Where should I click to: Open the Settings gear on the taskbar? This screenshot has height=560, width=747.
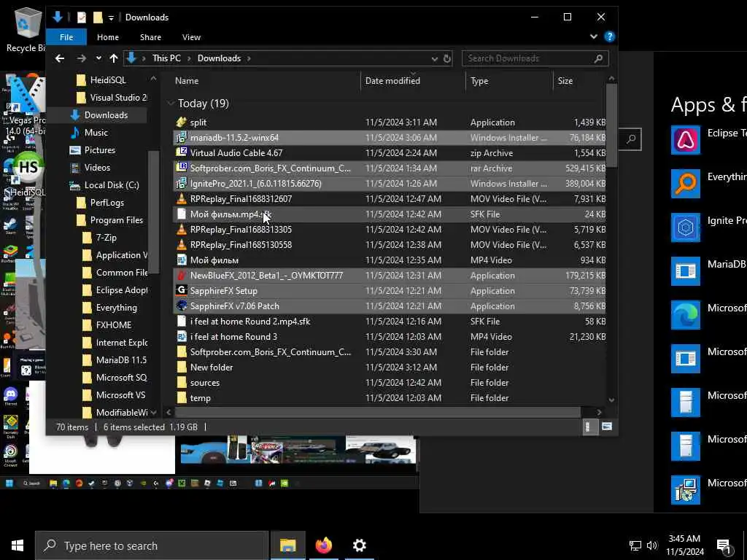point(359,545)
